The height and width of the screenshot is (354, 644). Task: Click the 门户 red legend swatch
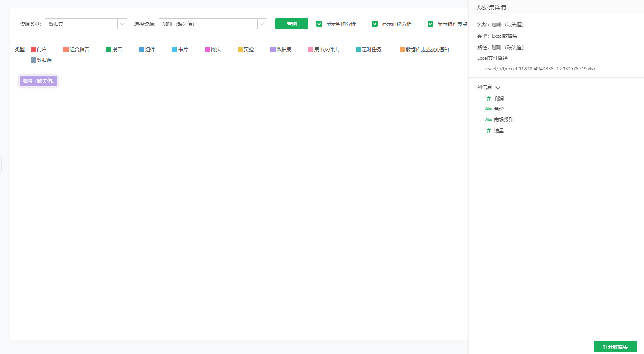(x=33, y=49)
